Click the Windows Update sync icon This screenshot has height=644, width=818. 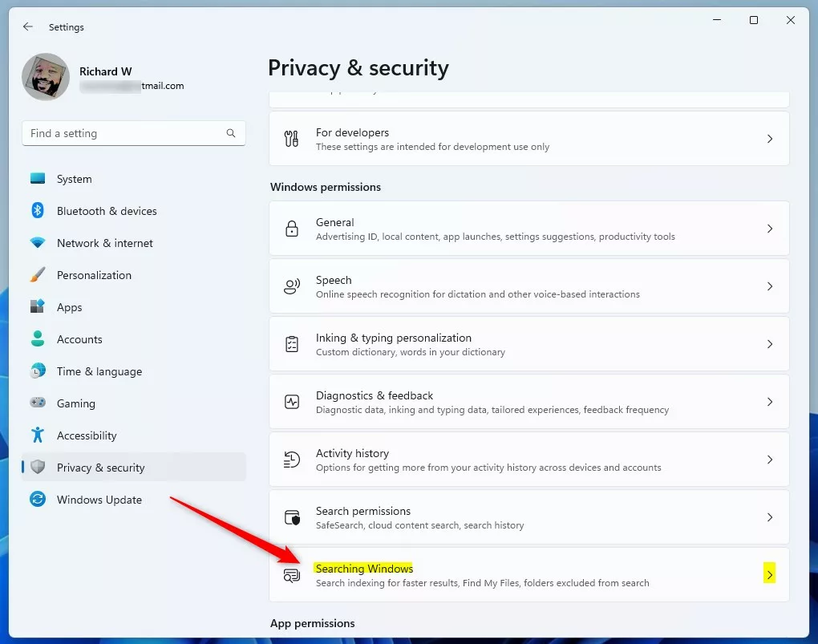(38, 499)
